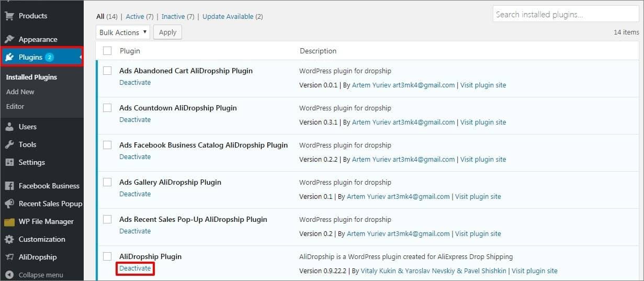Deactivate Ads Facebook Business Catalog plugin
644x281 pixels.
point(135,157)
